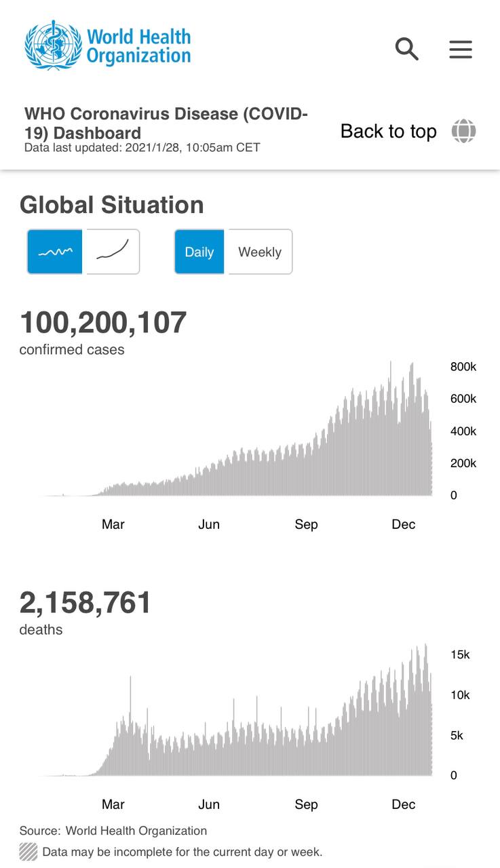Click the 200k axis label
500x868 pixels.
(463, 463)
